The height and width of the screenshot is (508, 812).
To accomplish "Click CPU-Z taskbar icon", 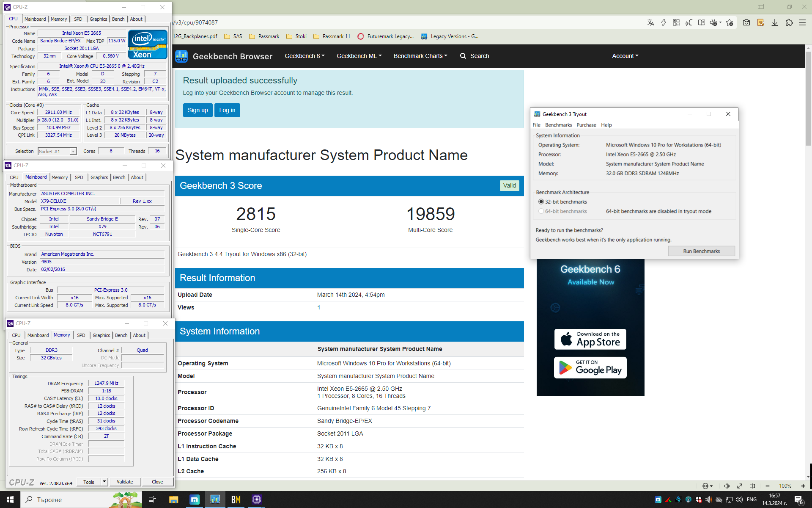I will click(x=257, y=500).
